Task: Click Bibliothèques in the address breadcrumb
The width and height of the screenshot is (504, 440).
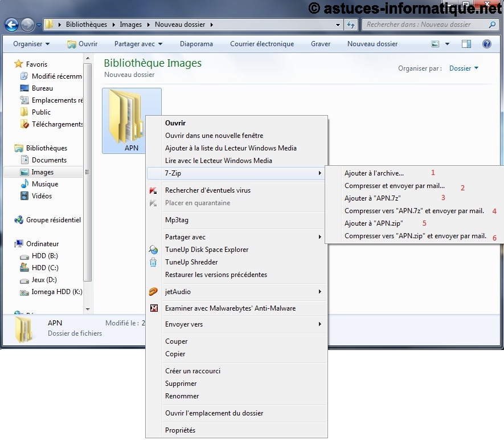Action: (87, 25)
